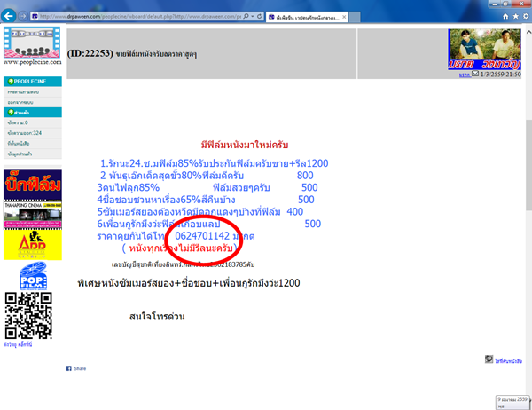Open the POP FILM logo
The image size is (532, 410).
click(33, 275)
